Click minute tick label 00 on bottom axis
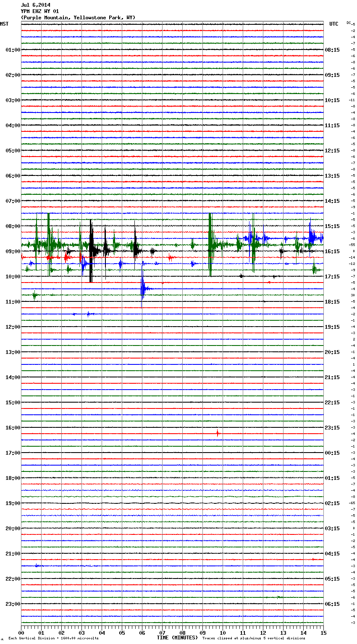This screenshot has width=357, height=644. click(x=21, y=633)
